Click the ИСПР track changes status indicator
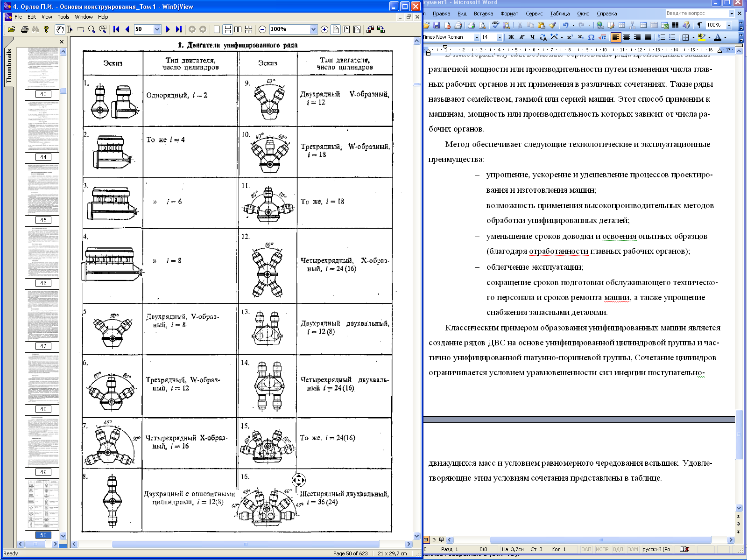The width and height of the screenshot is (747, 560). pyautogui.click(x=602, y=549)
